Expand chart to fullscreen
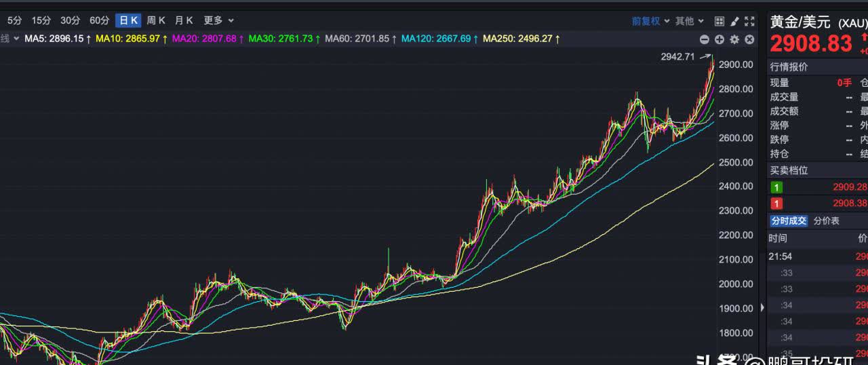The width and height of the screenshot is (868, 365). pos(749,21)
